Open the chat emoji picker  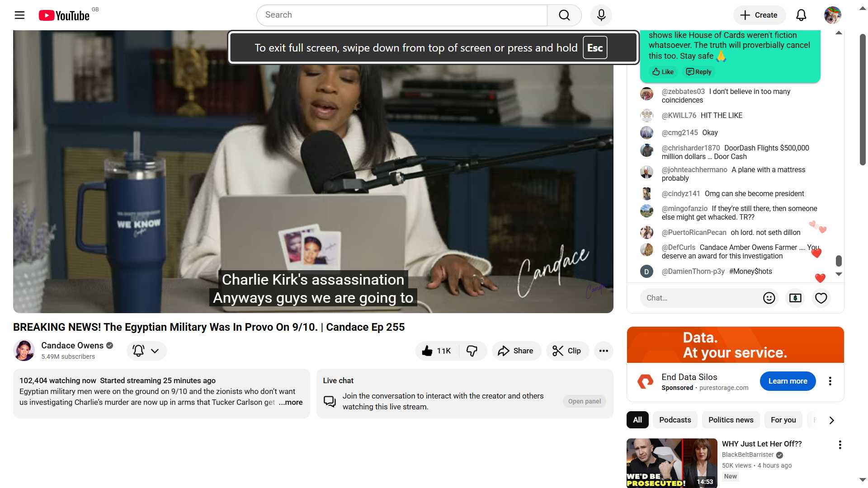tap(769, 298)
